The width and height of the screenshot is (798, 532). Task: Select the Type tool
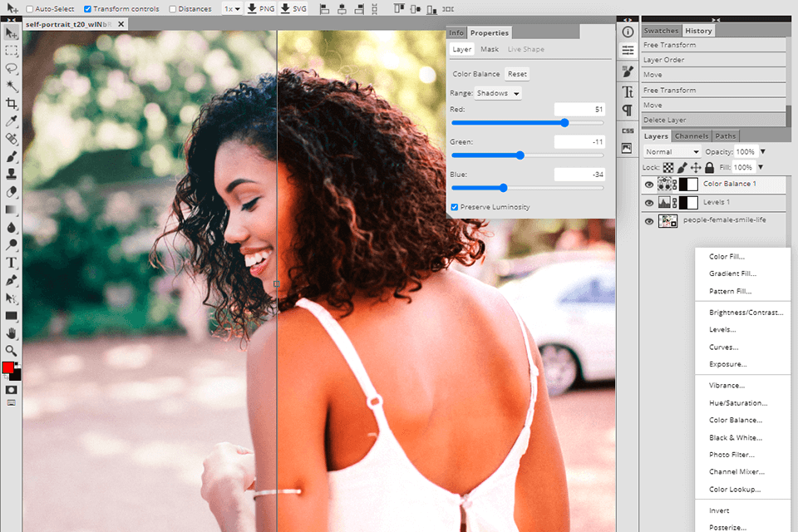click(11, 263)
